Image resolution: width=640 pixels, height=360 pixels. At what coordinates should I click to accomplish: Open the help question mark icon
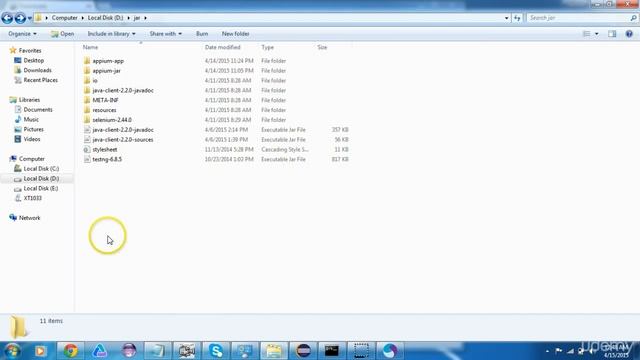(629, 34)
